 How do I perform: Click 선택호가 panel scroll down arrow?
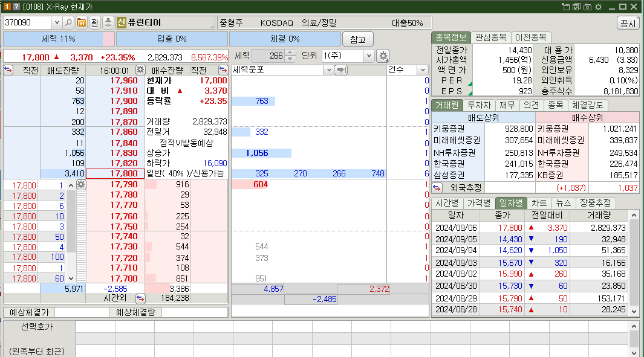pyautogui.click(x=634, y=353)
